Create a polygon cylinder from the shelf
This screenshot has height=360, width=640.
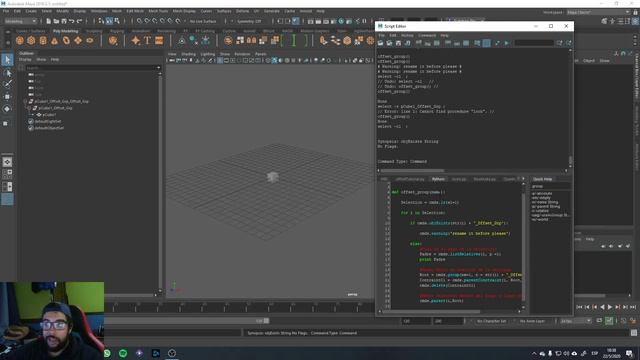click(43, 40)
